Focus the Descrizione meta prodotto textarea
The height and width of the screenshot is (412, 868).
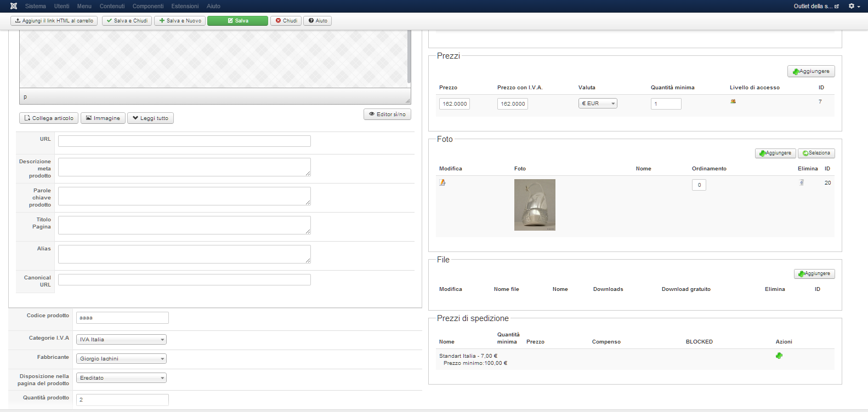point(184,167)
